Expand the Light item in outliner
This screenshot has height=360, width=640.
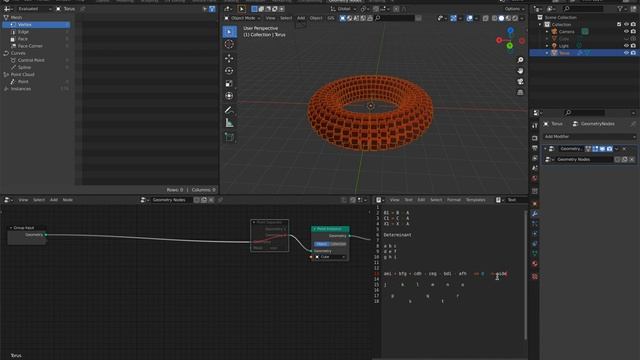tap(547, 46)
